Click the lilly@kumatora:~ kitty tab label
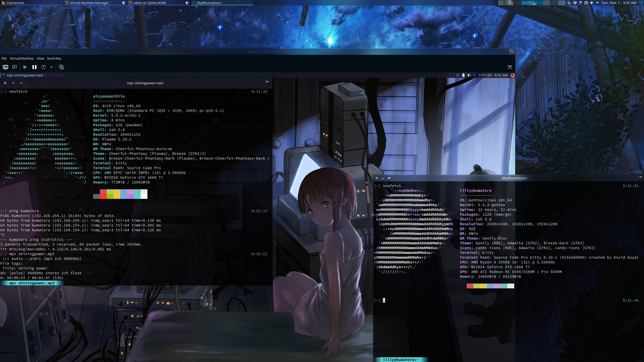Screen dimensions: 644x362 [x=401, y=360]
